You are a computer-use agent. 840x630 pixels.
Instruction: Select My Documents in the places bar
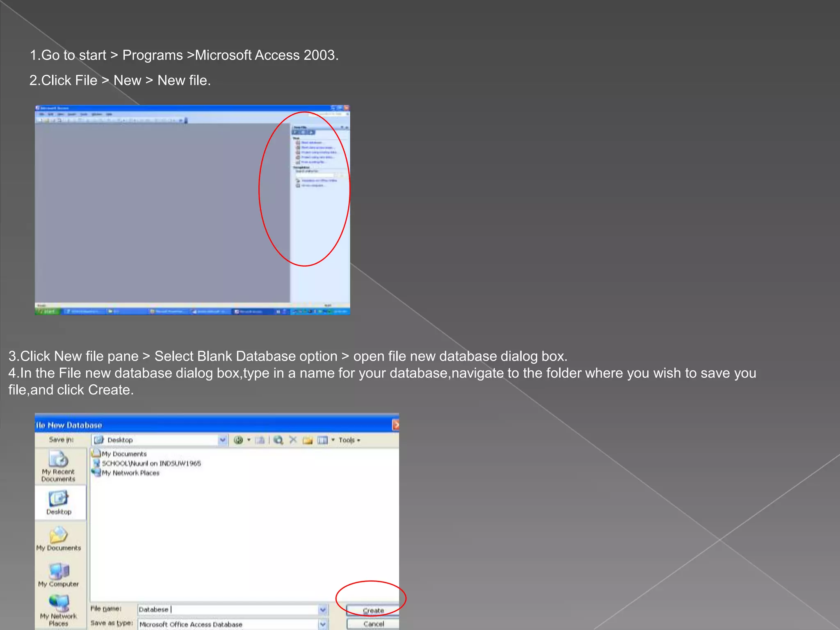(x=59, y=539)
